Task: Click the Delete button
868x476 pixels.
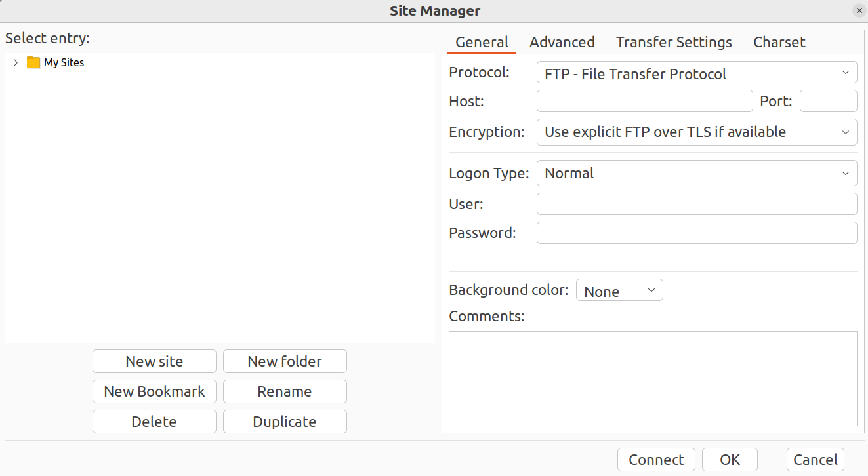Action: click(x=154, y=422)
